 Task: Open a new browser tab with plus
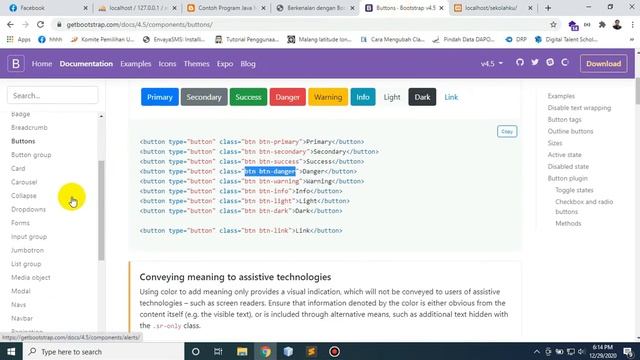(x=548, y=8)
